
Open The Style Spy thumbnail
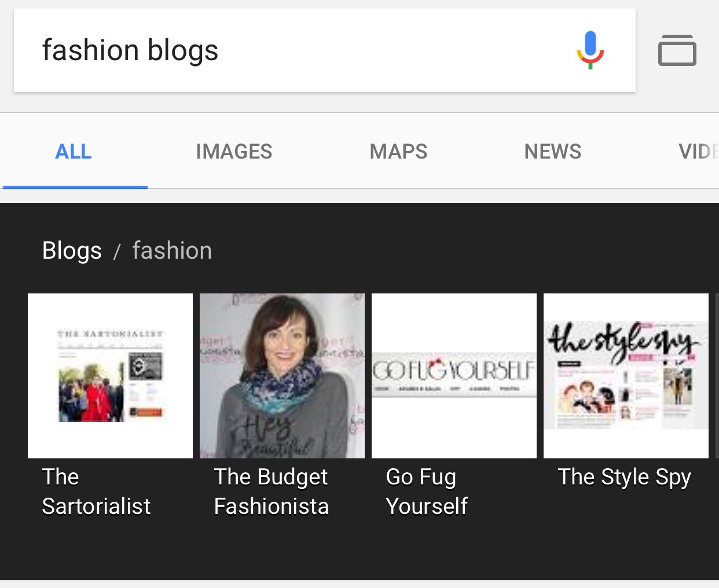click(626, 376)
